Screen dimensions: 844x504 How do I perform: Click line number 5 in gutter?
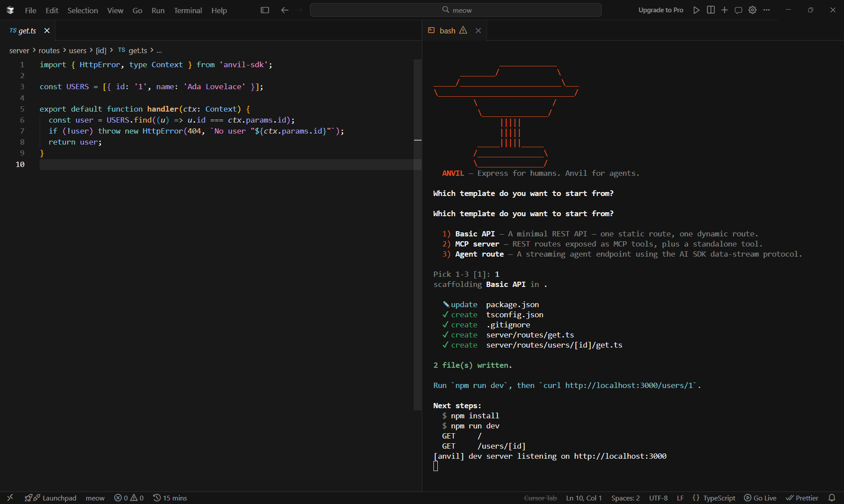[x=22, y=109]
